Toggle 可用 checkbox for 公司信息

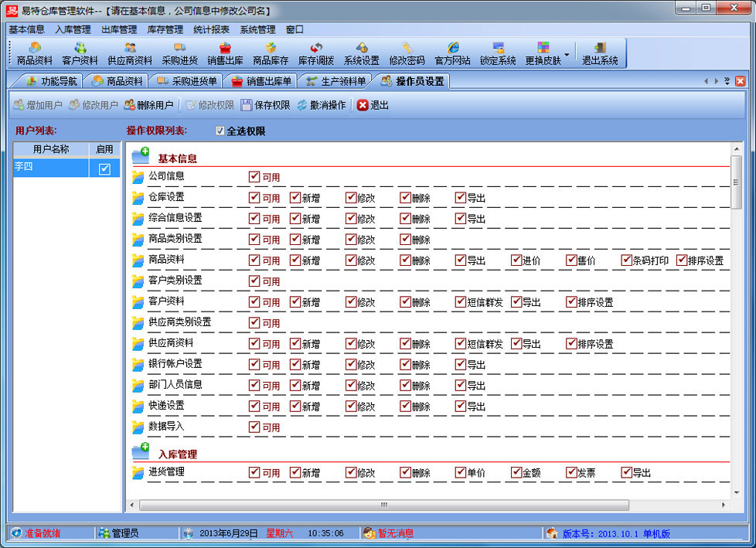click(x=254, y=177)
